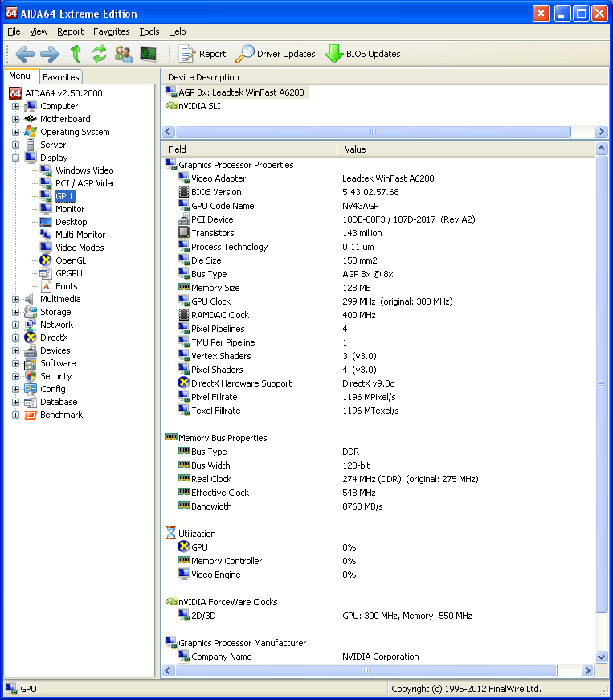Select AGP 8x: Leadtek WinFast A6200 device
The width and height of the screenshot is (613, 700).
(x=235, y=92)
